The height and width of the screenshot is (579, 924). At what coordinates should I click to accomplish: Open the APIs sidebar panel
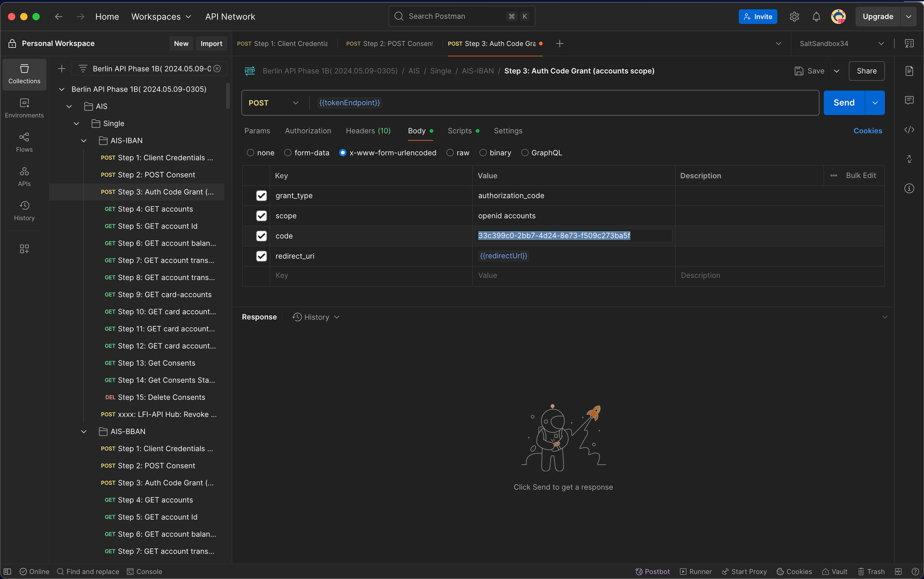click(x=24, y=177)
